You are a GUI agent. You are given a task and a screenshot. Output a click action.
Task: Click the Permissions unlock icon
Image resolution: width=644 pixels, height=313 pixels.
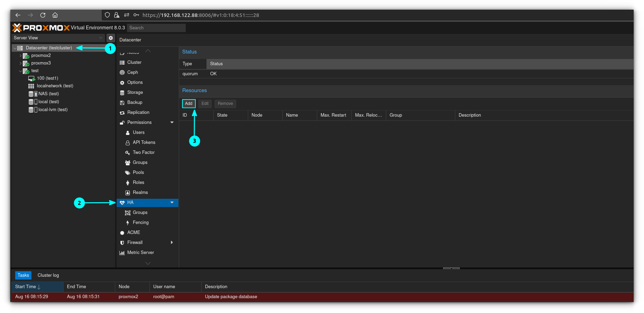tap(122, 123)
